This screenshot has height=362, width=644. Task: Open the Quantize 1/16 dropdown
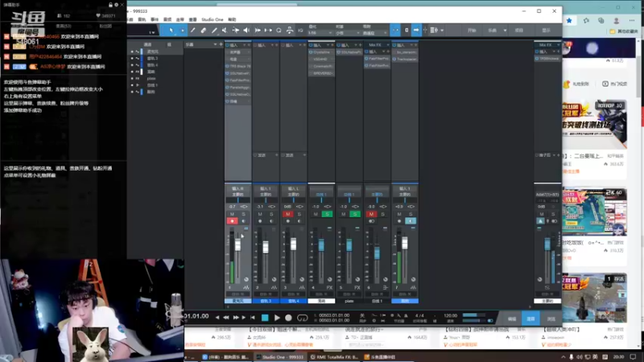[320, 33]
